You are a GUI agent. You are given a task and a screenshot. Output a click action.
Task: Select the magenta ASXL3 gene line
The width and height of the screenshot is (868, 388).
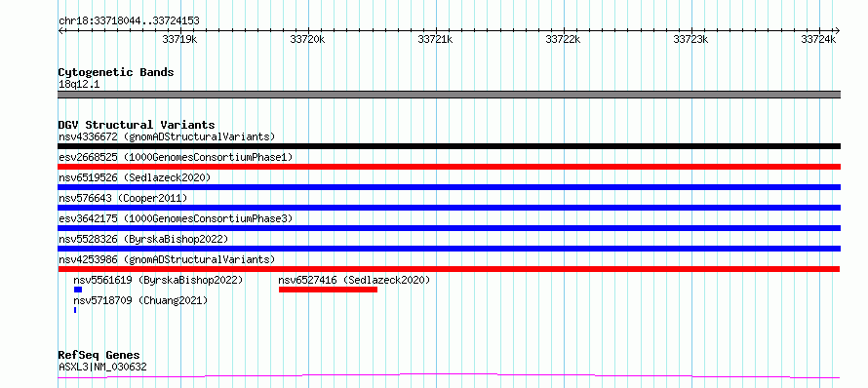[449, 376]
